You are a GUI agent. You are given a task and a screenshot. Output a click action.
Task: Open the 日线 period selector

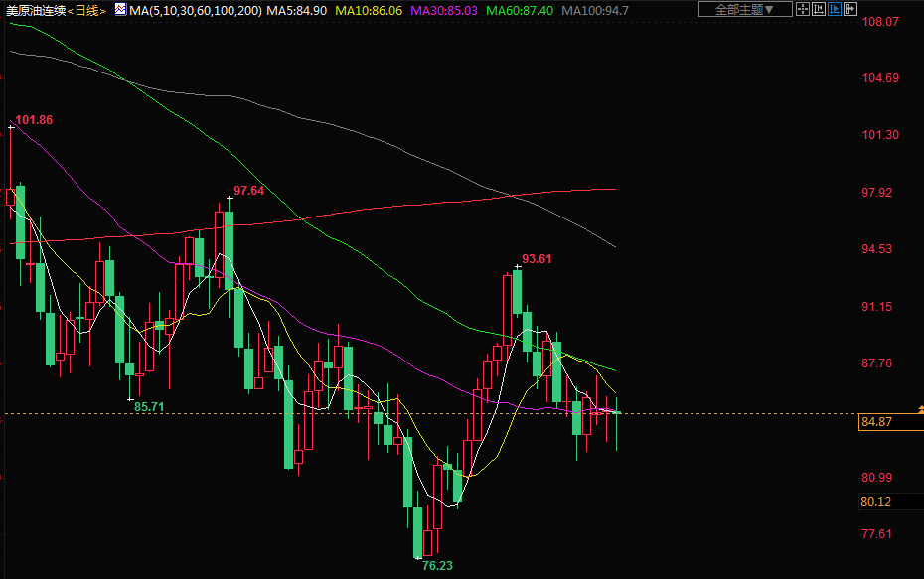click(x=88, y=10)
